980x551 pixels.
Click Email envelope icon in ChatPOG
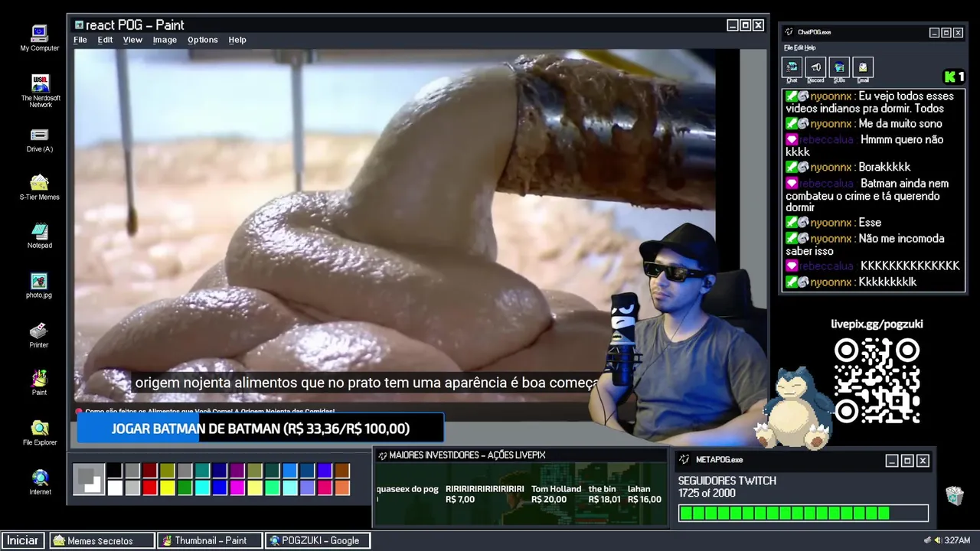(x=863, y=67)
